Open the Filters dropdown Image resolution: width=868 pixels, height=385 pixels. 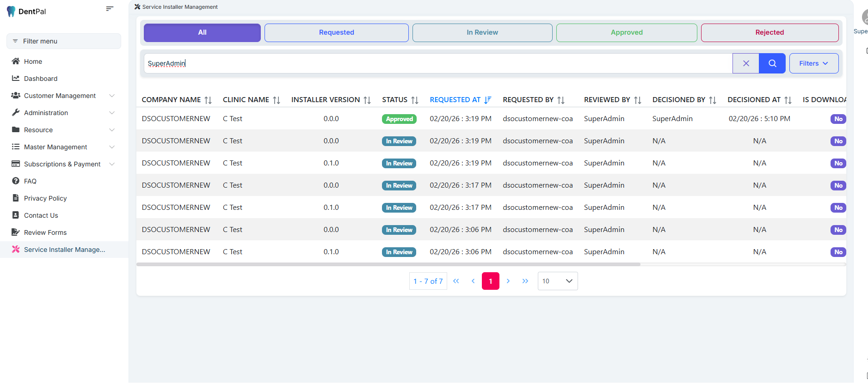(x=813, y=63)
